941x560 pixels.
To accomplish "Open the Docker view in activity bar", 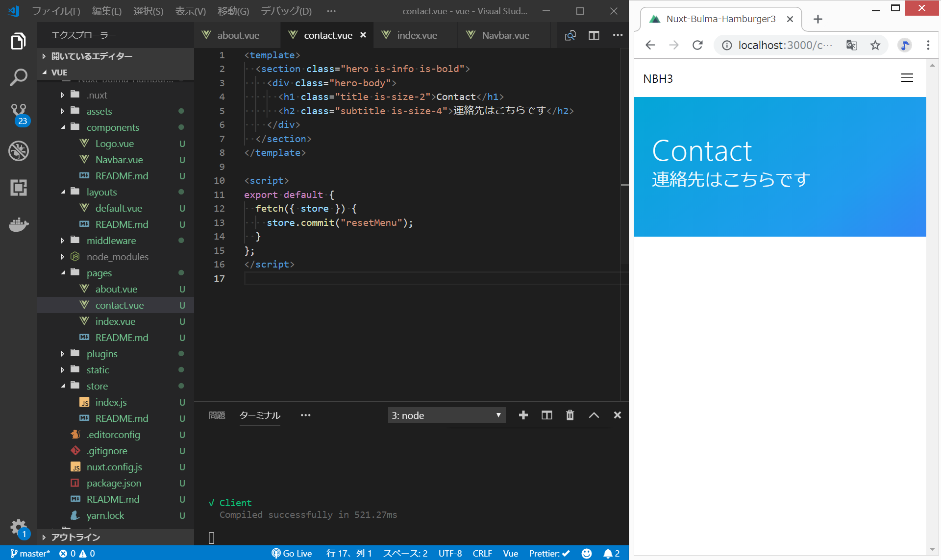I will click(x=18, y=224).
